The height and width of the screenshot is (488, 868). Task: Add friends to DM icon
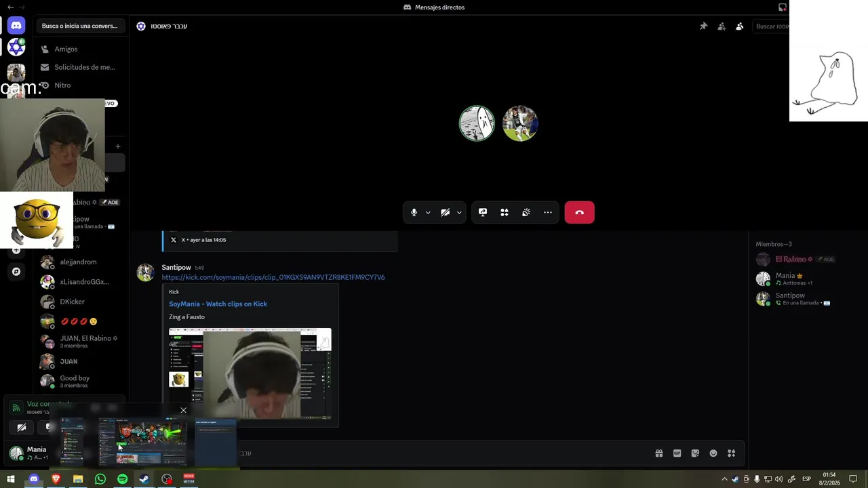click(722, 26)
